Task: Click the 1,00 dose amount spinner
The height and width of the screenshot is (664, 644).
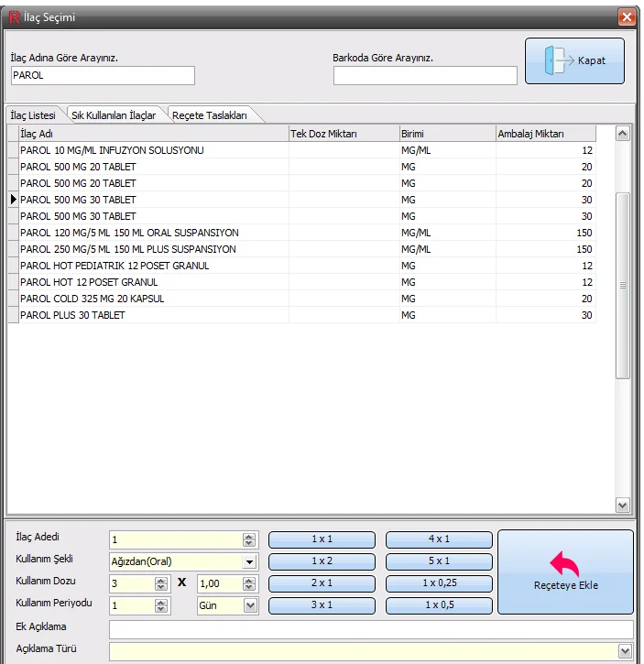Action: pyautogui.click(x=249, y=584)
